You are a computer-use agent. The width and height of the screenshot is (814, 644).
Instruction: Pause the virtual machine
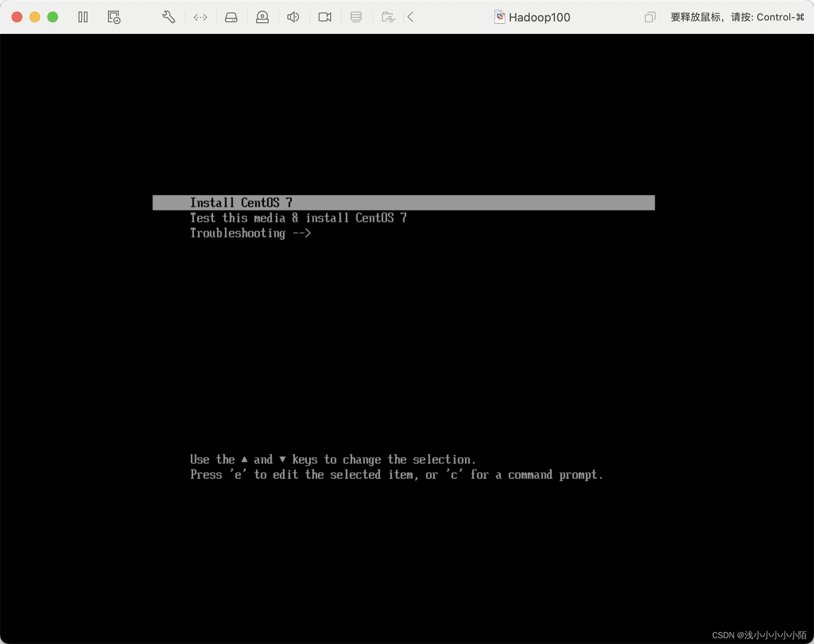click(x=83, y=17)
